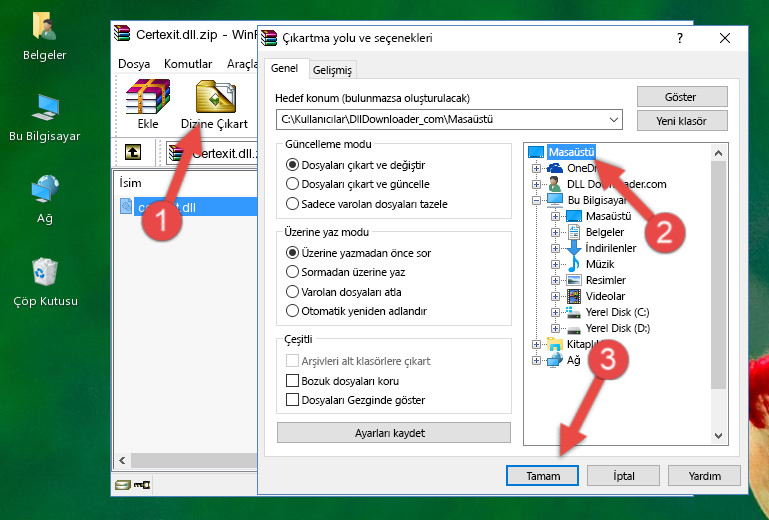Open help with the Yardım button
769x520 pixels.
pyautogui.click(x=704, y=475)
